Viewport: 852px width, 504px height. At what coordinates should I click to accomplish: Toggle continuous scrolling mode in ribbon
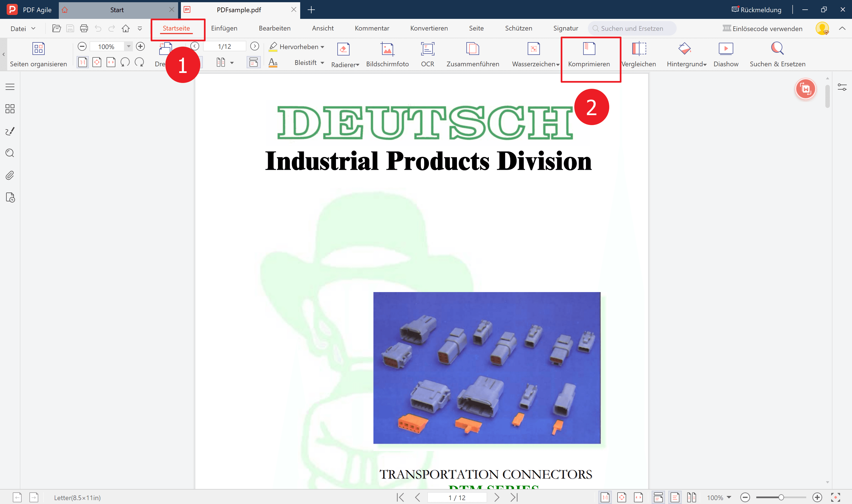tap(253, 62)
